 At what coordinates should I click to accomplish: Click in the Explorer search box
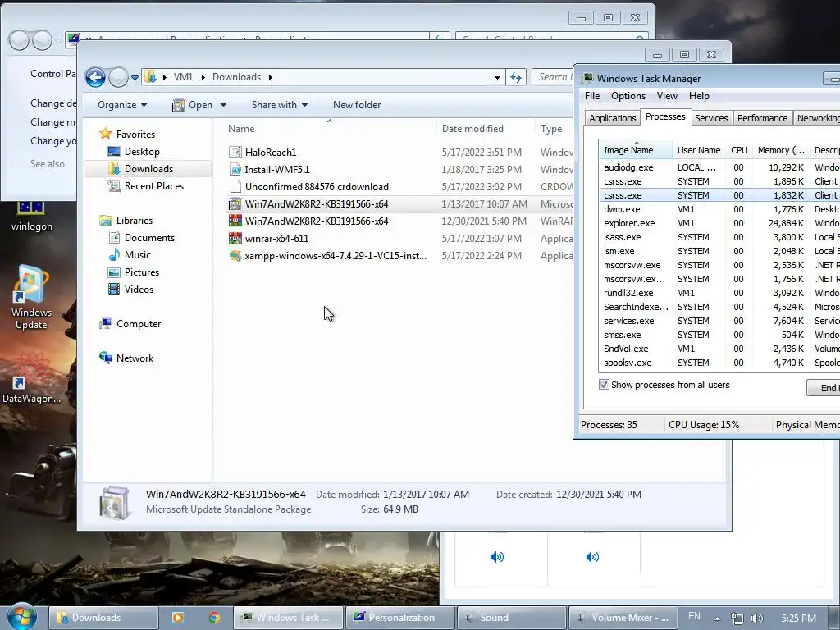coord(552,77)
